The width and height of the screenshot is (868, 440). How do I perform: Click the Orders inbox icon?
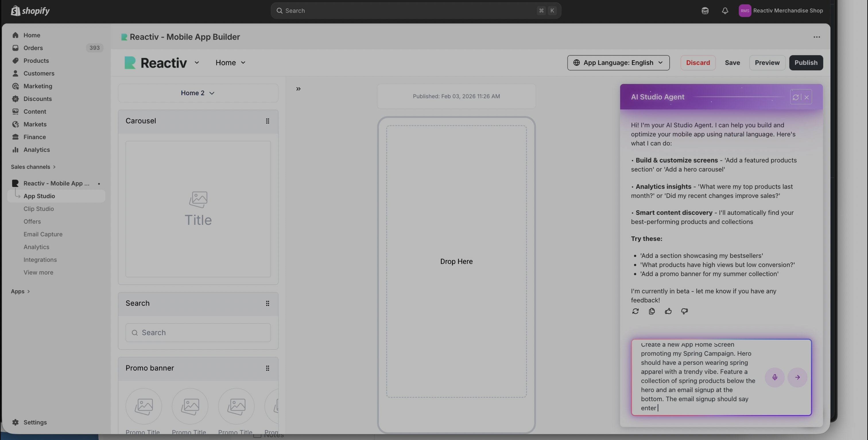15,48
